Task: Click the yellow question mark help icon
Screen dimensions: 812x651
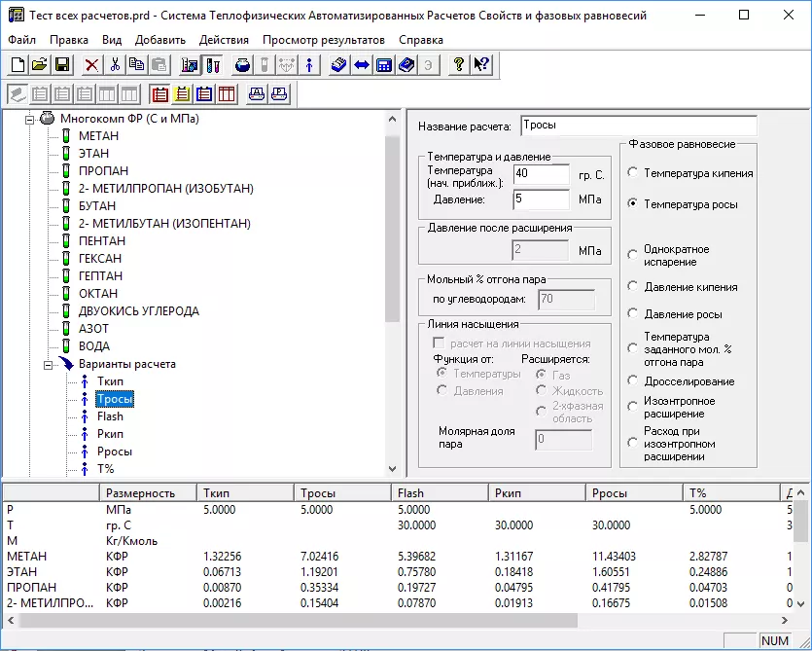Action: (458, 65)
